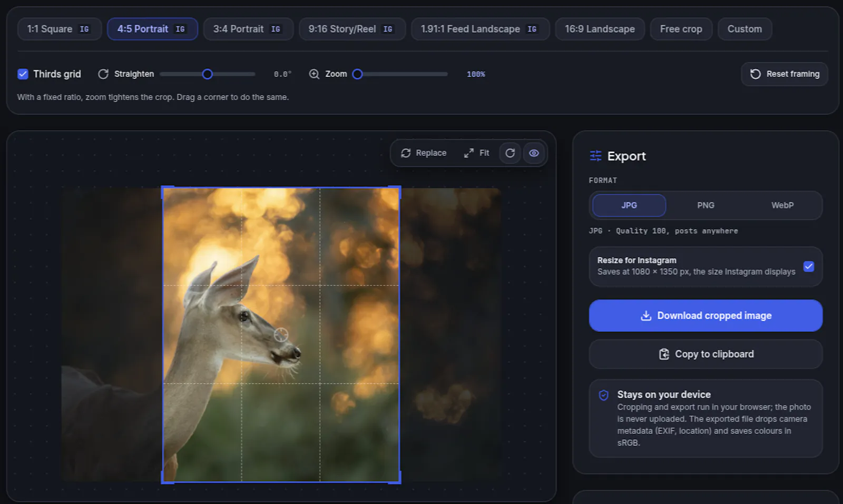This screenshot has width=843, height=504.
Task: Click the Zoom magnifier icon
Action: coord(314,74)
